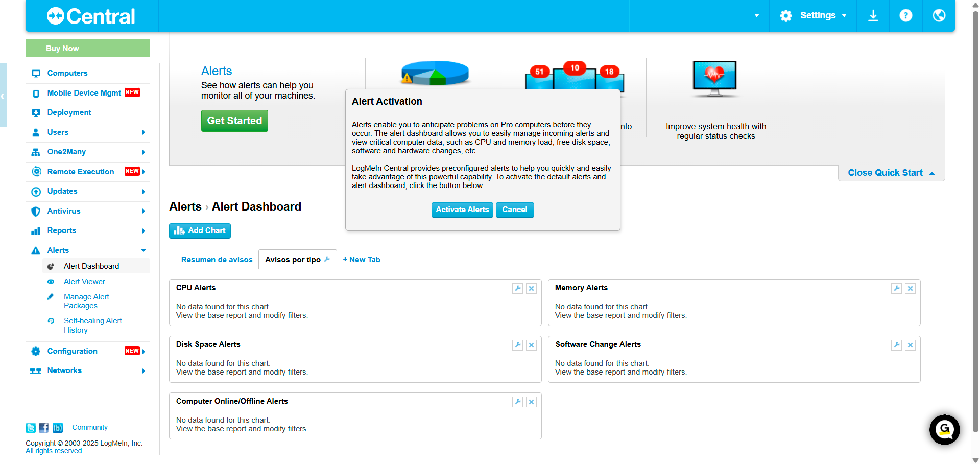Image resolution: width=980 pixels, height=464 pixels.
Task: Click the Antivirus shield icon
Action: tap(36, 211)
